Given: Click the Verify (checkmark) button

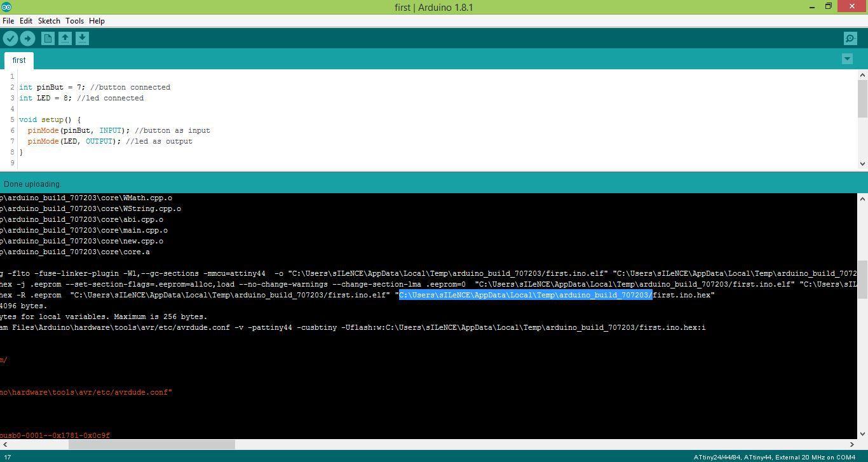Looking at the screenshot, I should click(x=10, y=39).
